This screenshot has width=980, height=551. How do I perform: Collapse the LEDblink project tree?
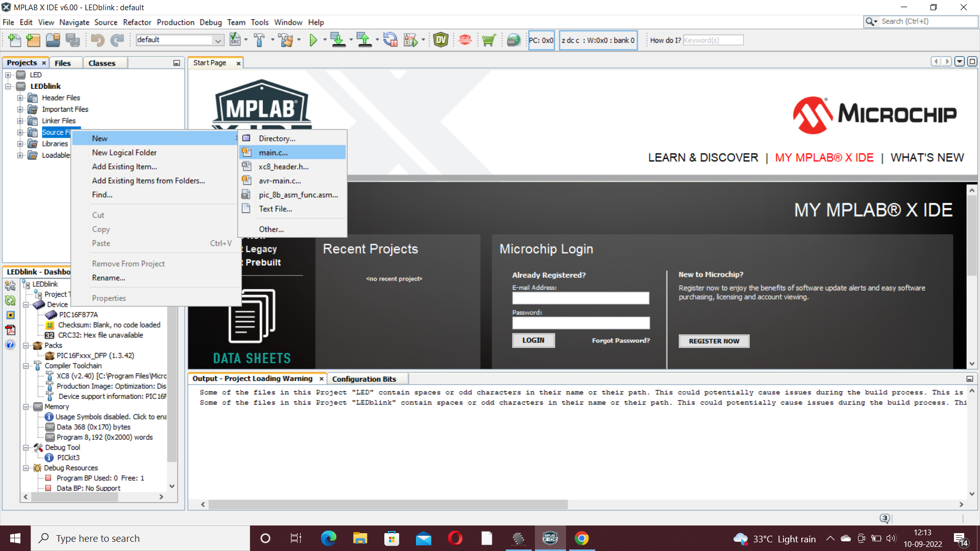[8, 86]
